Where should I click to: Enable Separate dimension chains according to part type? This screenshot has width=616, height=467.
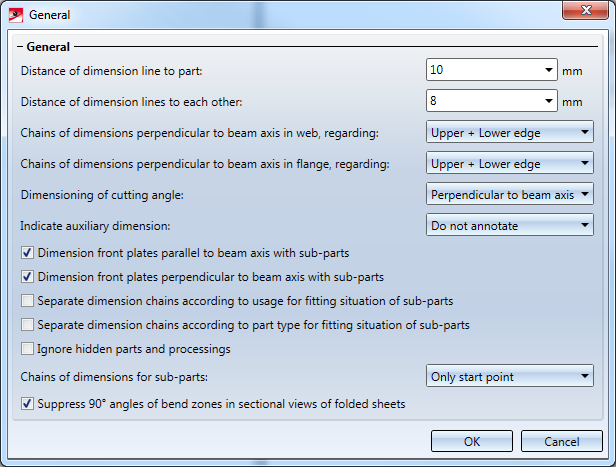pos(28,325)
